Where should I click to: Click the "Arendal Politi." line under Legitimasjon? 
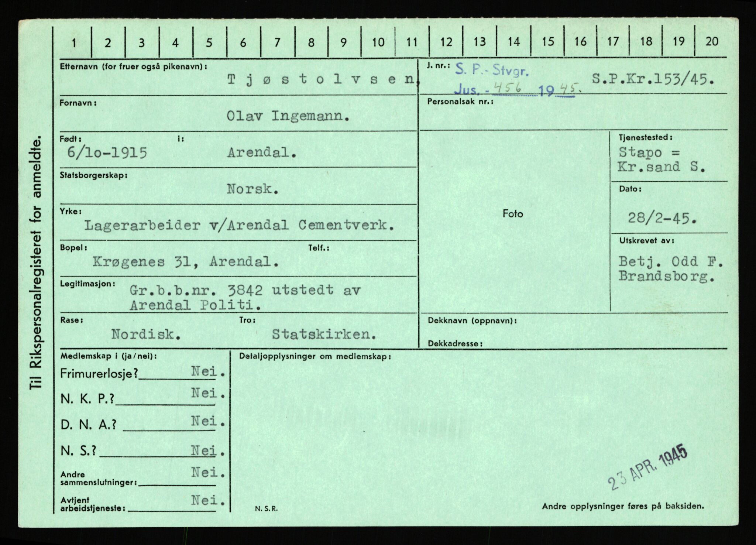point(196,305)
